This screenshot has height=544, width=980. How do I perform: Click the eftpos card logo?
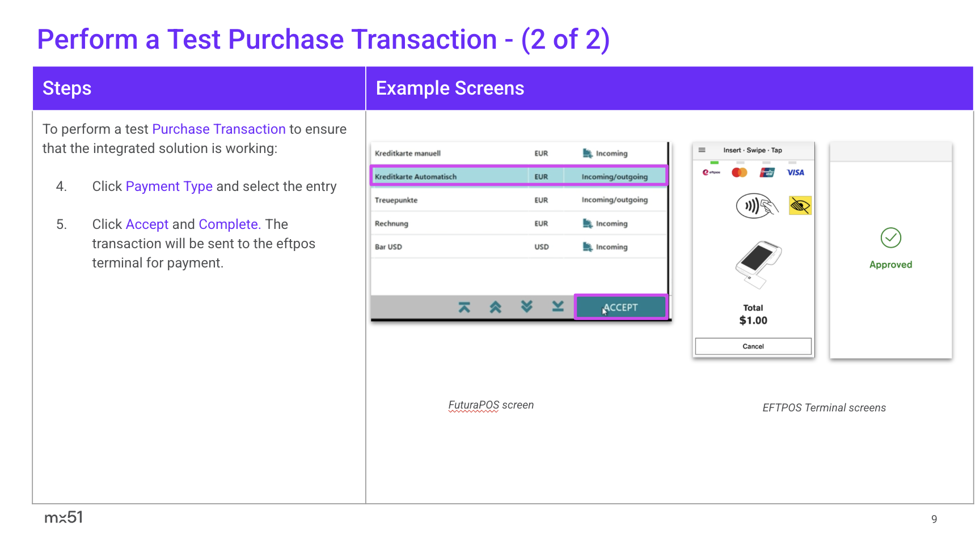[x=711, y=172]
